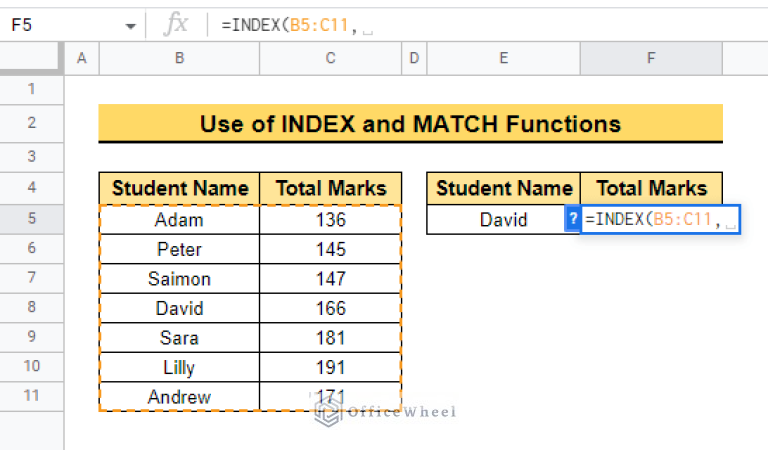Click the Adam cell in the table
Screen dimensions: 768x450
tap(179, 219)
